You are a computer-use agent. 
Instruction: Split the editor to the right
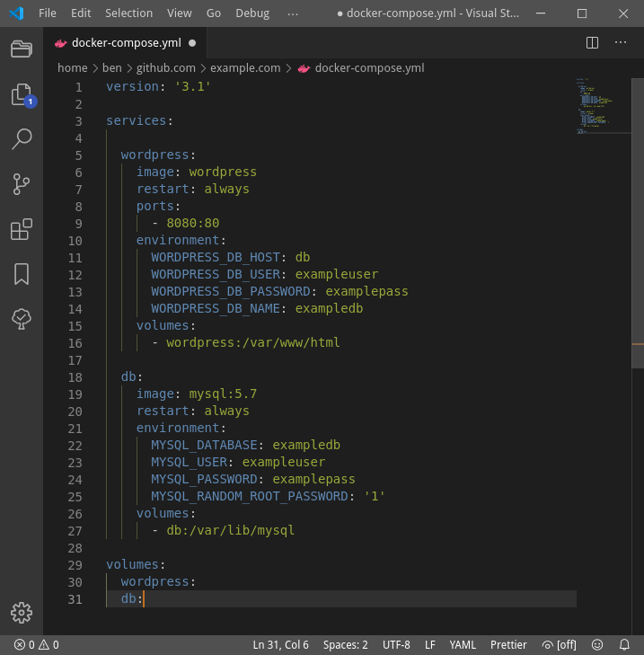click(x=592, y=42)
